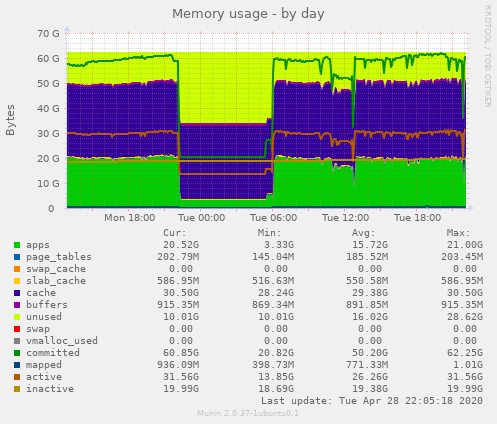Screen dimensions: 497x424
Task: Click the page_tables max value 203.45M
Action: 462,257
